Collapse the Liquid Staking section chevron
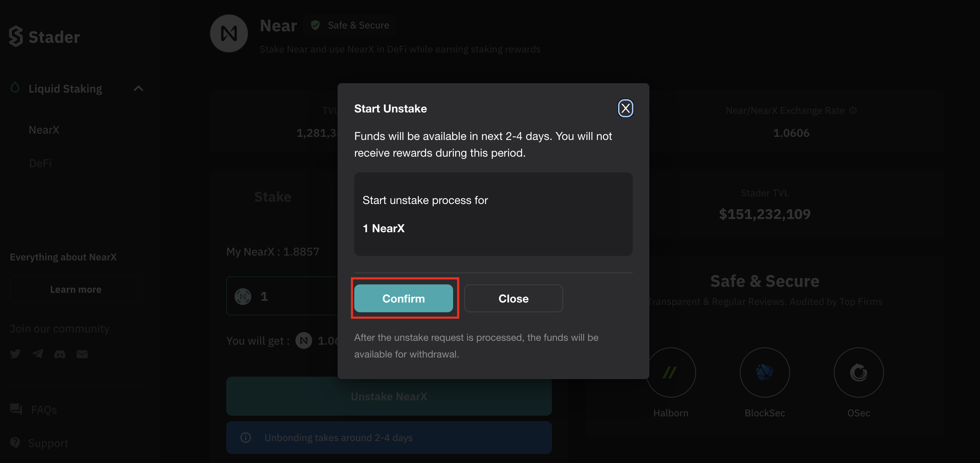Image resolution: width=980 pixels, height=463 pixels. click(x=139, y=89)
